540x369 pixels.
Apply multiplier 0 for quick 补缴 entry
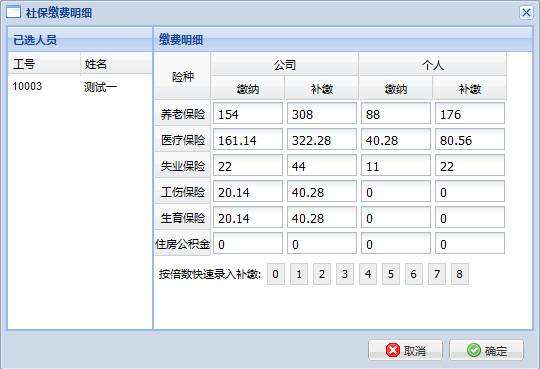coord(276,274)
